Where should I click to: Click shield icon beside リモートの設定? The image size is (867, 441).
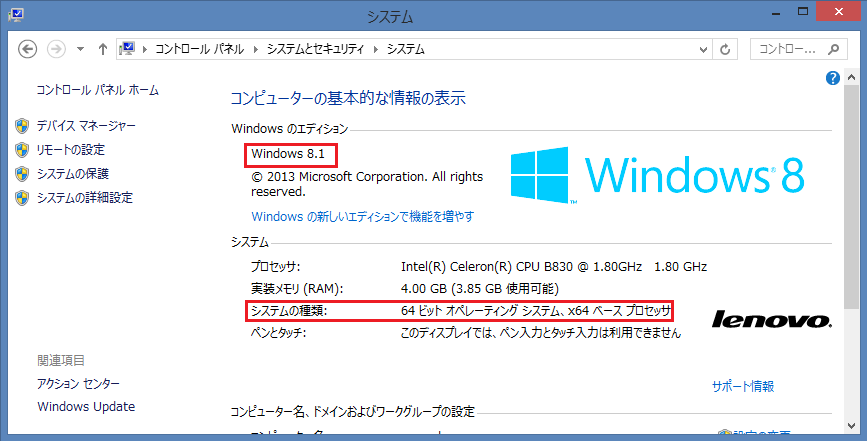(22, 150)
